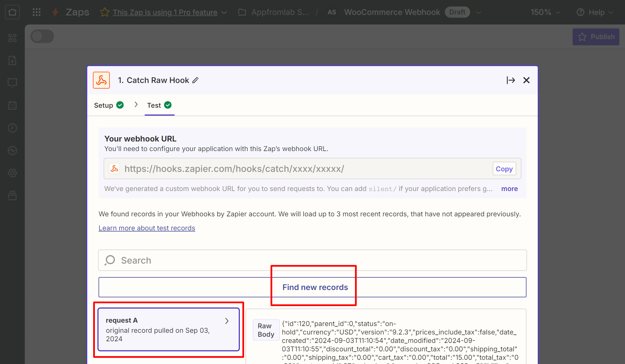Click the Zaps lightning bolt icon
This screenshot has width=625, height=364.
click(x=55, y=12)
